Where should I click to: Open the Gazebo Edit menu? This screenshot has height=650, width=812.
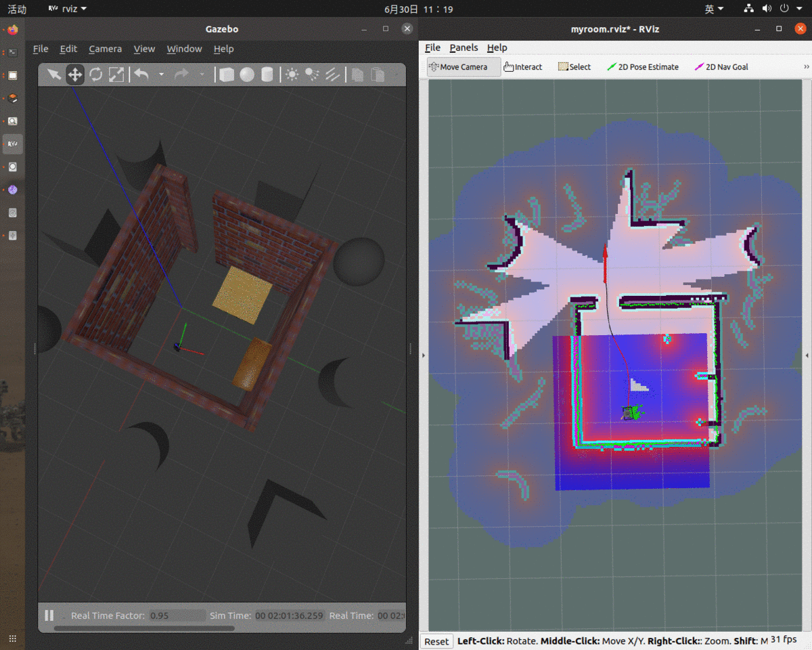click(x=68, y=49)
